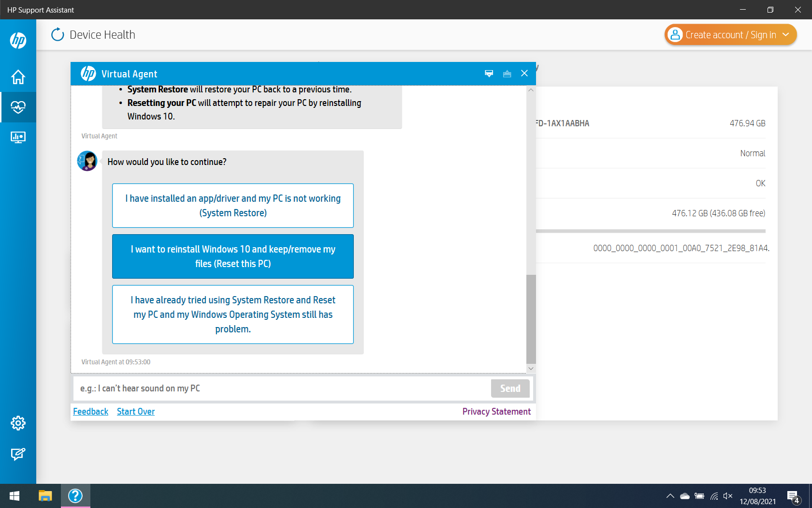Click the Virtual Agent print transcript icon
Viewport: 812px width, 508px height.
pyautogui.click(x=489, y=74)
